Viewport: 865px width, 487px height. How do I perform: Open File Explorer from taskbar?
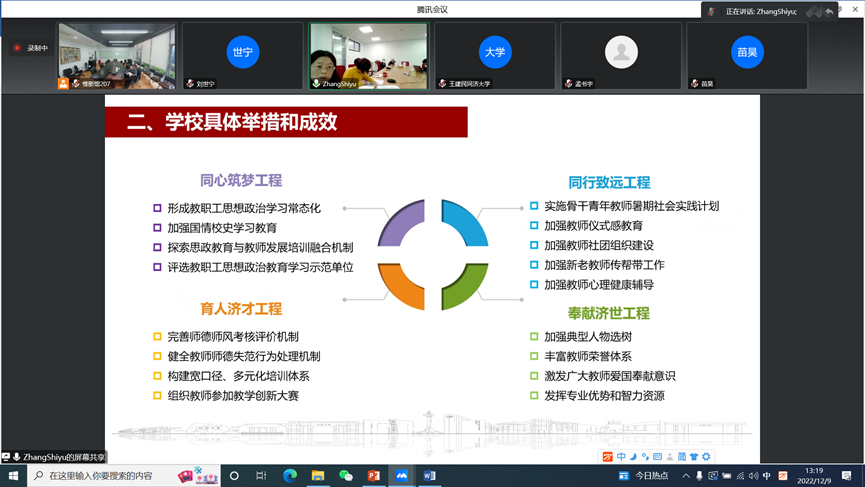tap(318, 476)
